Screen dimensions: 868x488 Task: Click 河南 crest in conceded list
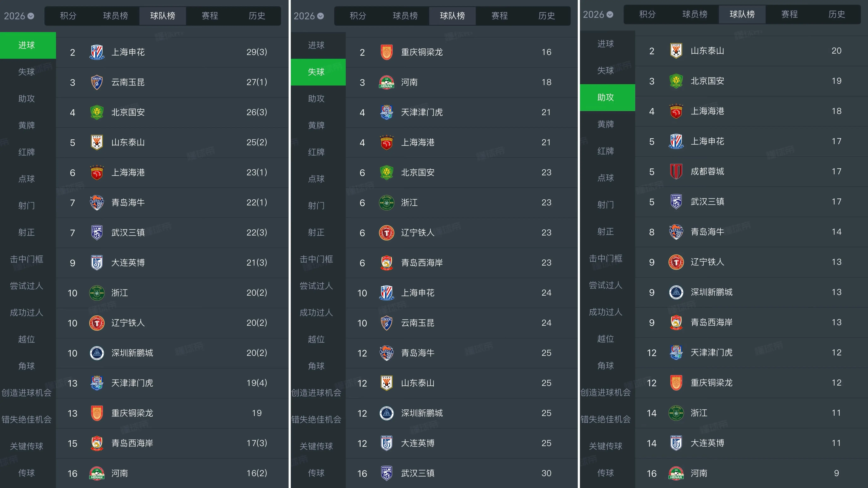[x=386, y=82]
